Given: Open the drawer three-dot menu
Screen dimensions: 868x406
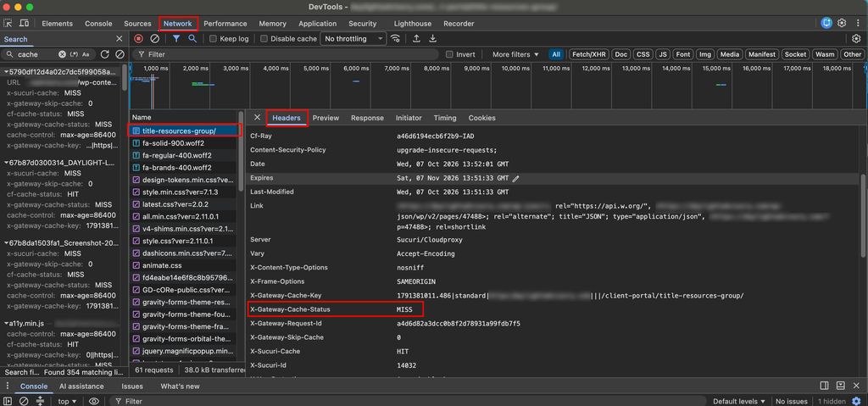Looking at the screenshot, I should pos(8,386).
